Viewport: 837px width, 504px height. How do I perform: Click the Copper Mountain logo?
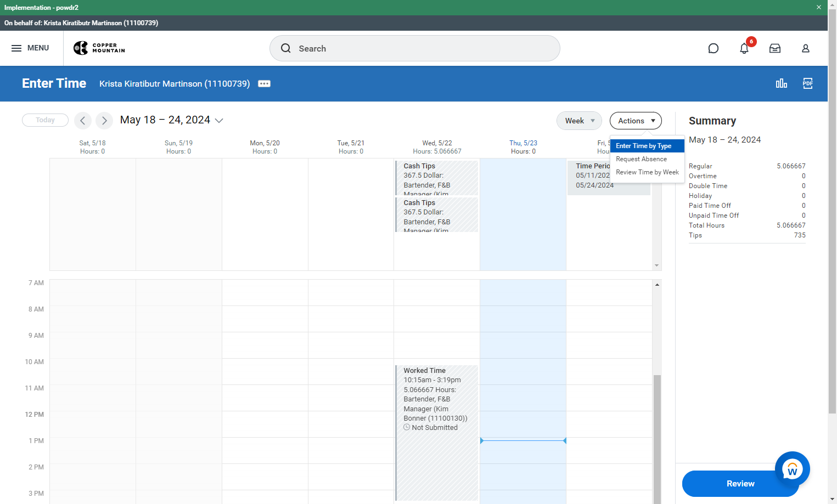[99, 48]
